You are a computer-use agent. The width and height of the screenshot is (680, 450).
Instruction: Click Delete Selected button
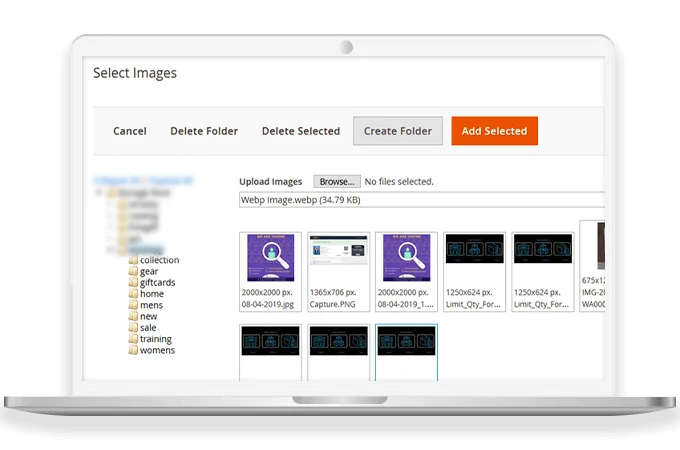point(301,131)
